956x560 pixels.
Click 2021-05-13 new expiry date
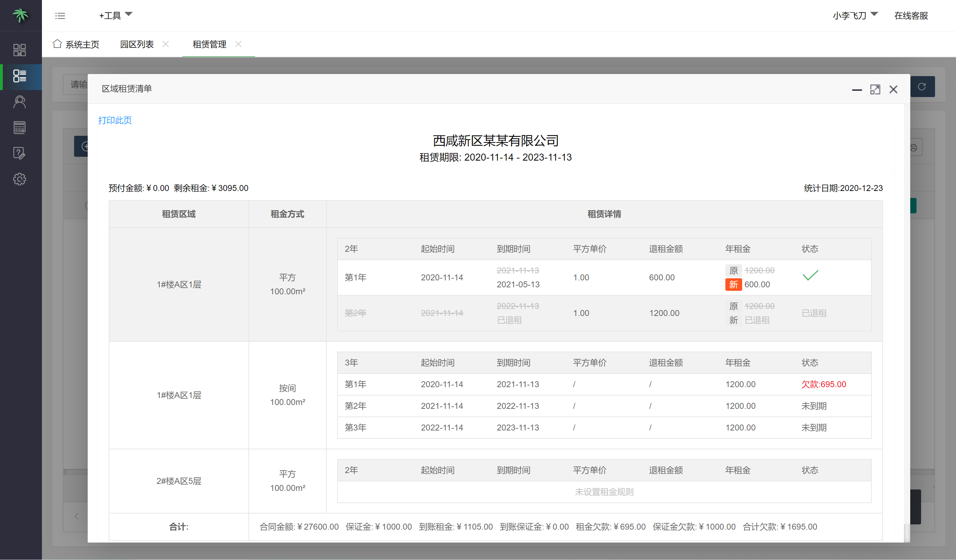tap(518, 284)
